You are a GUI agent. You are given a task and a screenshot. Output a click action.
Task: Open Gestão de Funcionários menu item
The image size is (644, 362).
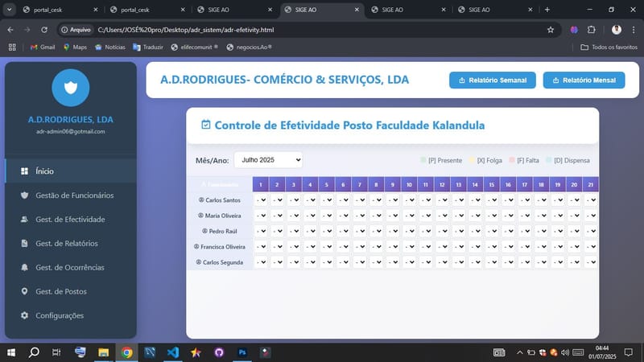[x=71, y=195]
